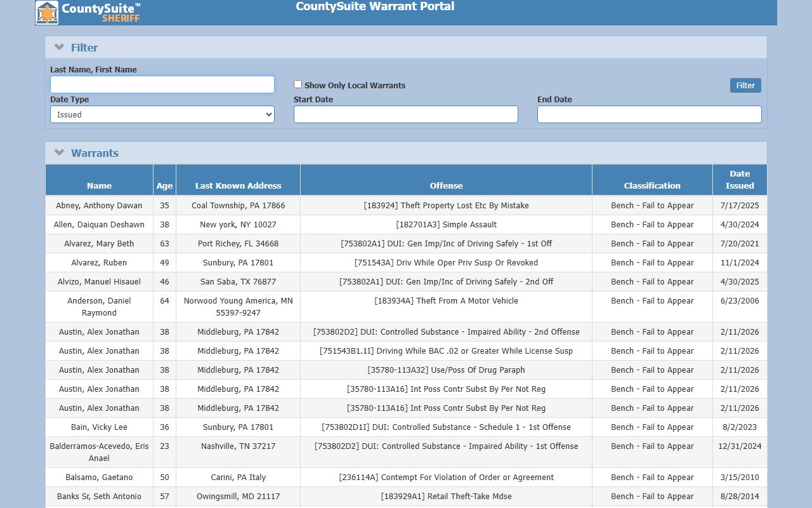
Task: Select the name Alvarez, Ruben
Action: pos(99,262)
